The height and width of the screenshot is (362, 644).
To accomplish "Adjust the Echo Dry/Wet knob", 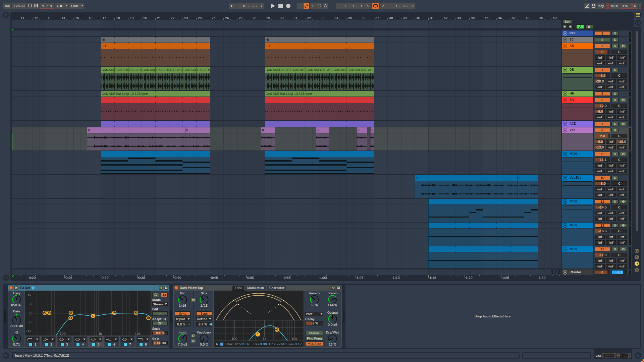I will [x=332, y=339].
